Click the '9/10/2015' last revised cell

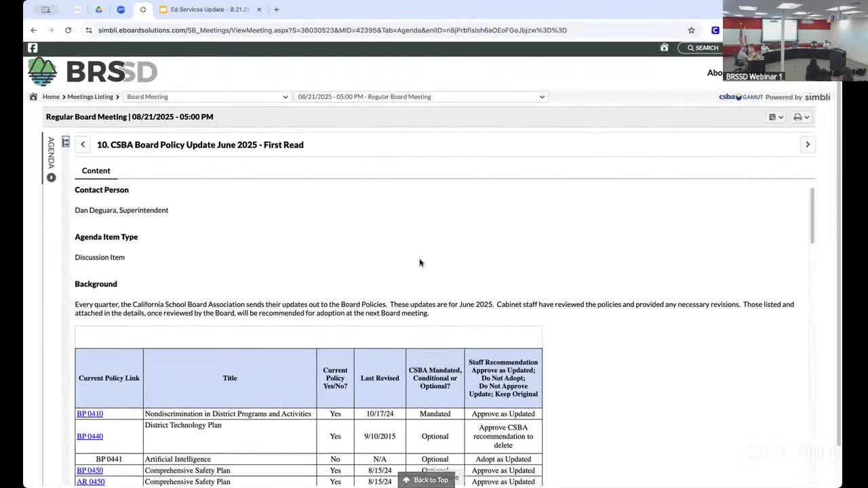click(x=380, y=436)
